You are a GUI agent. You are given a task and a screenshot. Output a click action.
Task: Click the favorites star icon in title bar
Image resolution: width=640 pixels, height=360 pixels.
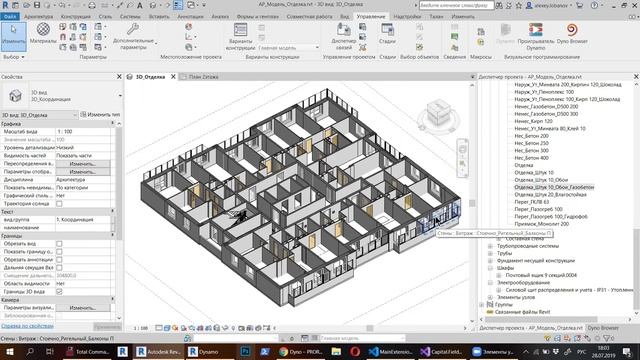[518, 5]
